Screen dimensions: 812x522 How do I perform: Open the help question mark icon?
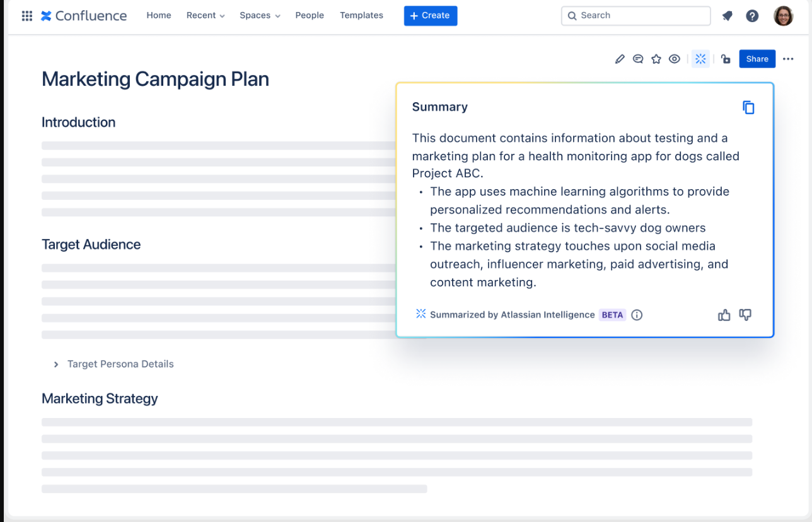click(x=752, y=16)
